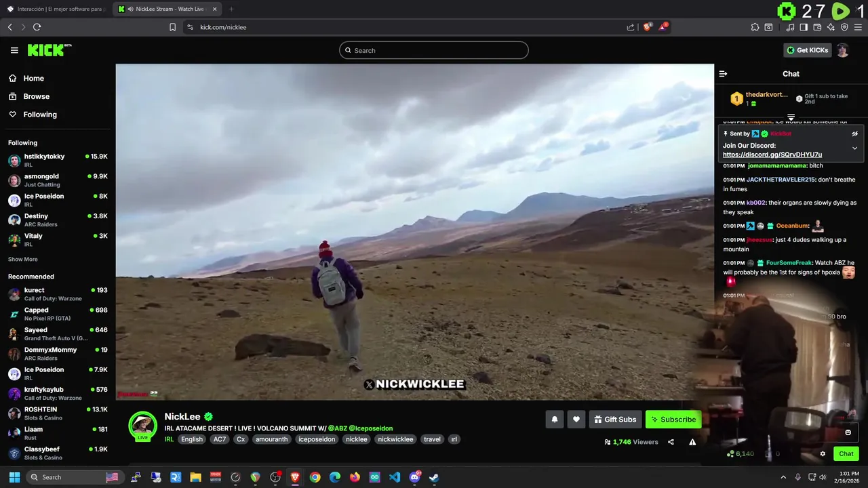Select the English language tag
Viewport: 868px width, 488px height.
(x=192, y=439)
